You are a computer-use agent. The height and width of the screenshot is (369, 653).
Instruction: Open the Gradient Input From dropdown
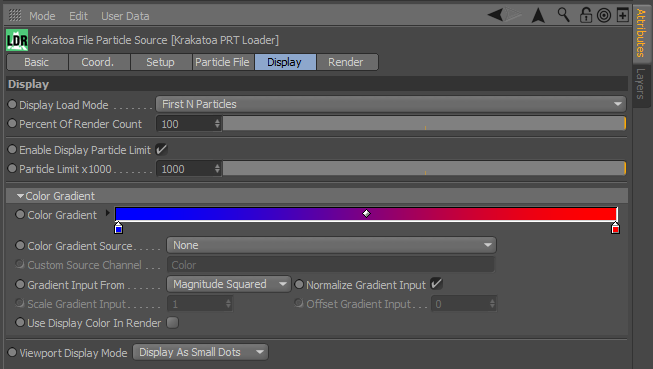[x=229, y=284]
